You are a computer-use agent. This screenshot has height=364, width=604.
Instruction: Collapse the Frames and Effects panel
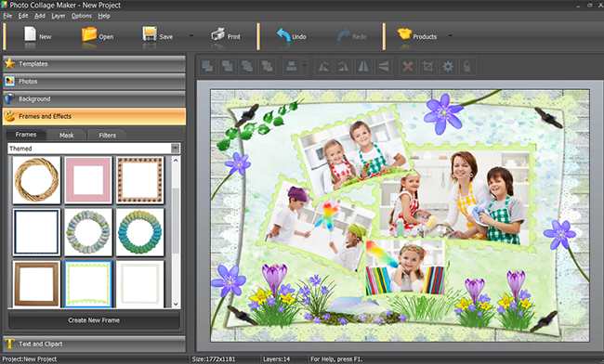tap(95, 116)
